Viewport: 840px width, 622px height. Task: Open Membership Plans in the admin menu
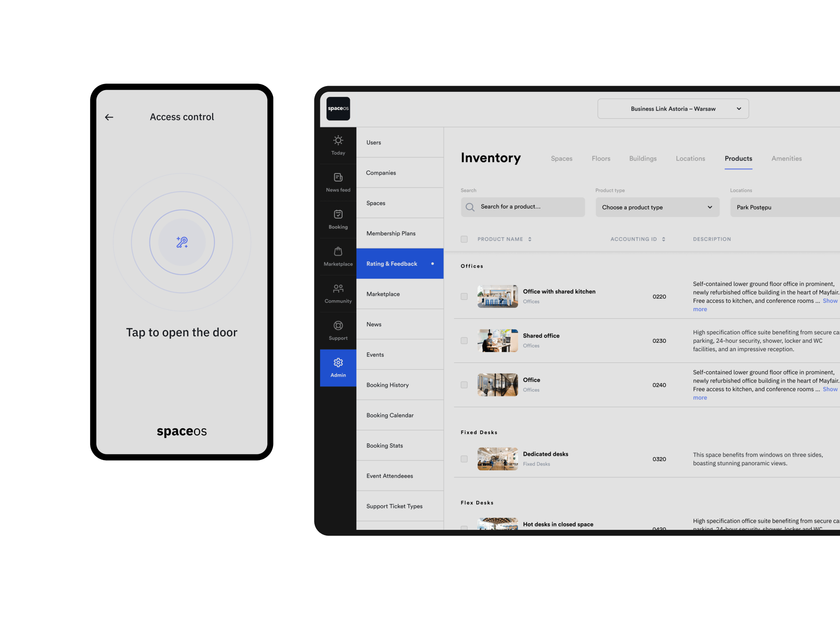[x=400, y=234]
